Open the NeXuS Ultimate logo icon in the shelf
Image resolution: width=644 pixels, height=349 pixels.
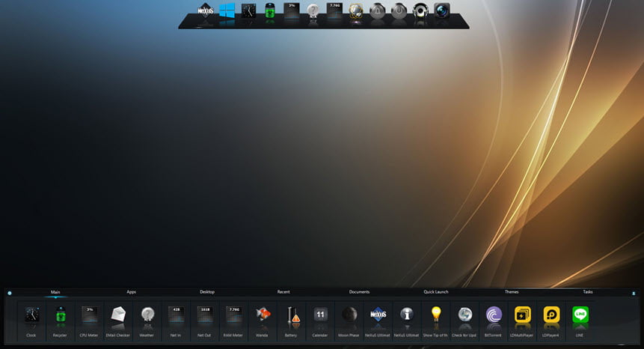(x=378, y=315)
